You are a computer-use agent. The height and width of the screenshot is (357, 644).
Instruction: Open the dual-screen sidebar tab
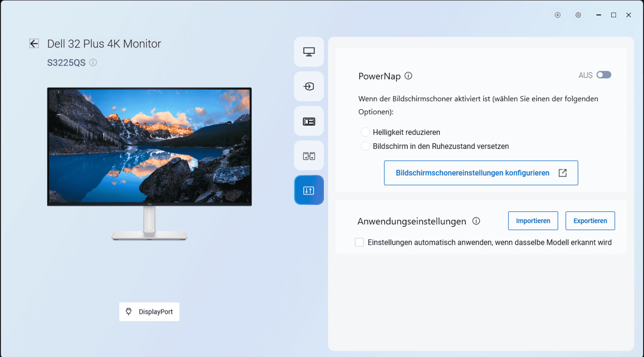coord(309,156)
